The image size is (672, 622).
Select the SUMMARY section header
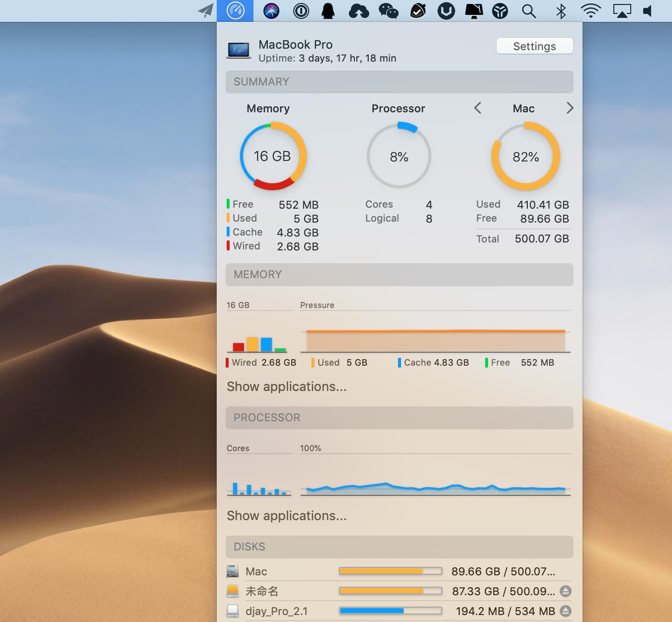point(400,82)
